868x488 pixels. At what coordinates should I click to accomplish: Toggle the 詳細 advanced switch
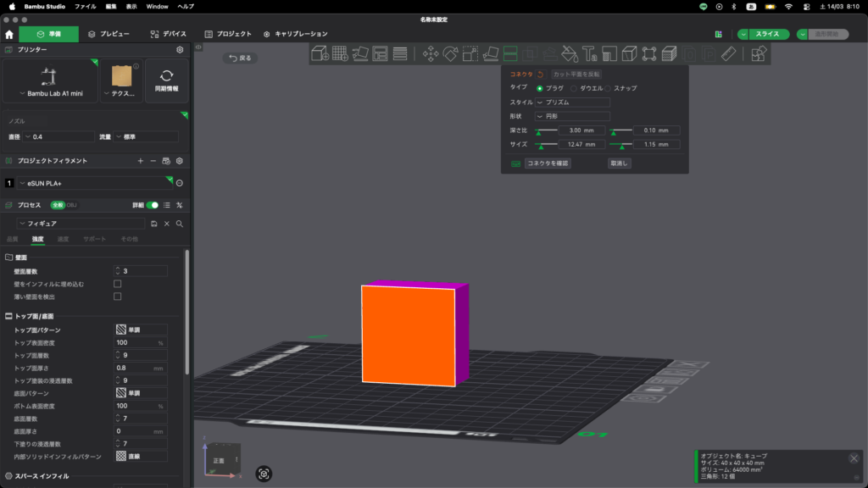153,205
